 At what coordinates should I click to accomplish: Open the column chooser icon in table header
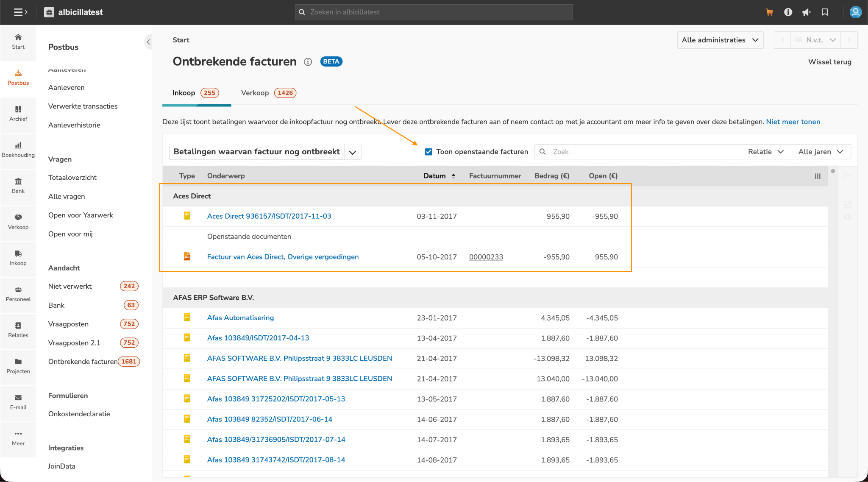(818, 176)
